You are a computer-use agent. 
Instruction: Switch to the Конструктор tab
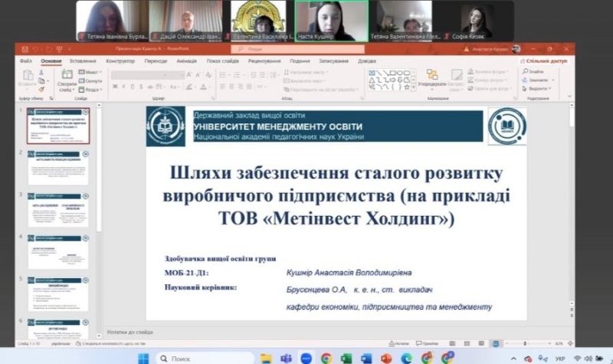(x=120, y=61)
